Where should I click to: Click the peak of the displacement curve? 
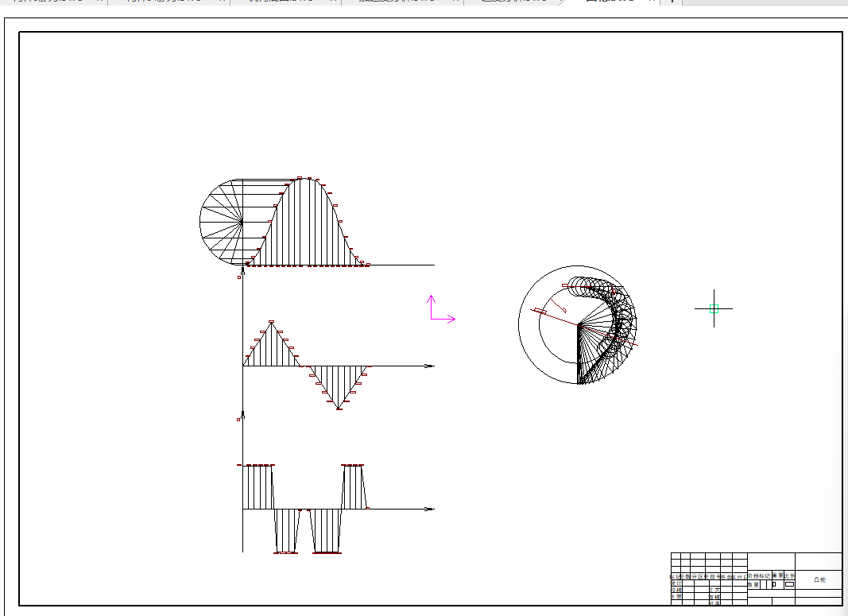[x=300, y=179]
